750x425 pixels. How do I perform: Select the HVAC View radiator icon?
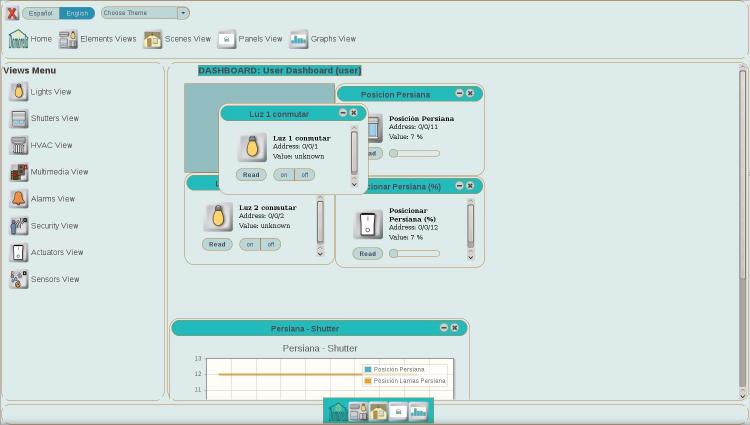click(18, 146)
